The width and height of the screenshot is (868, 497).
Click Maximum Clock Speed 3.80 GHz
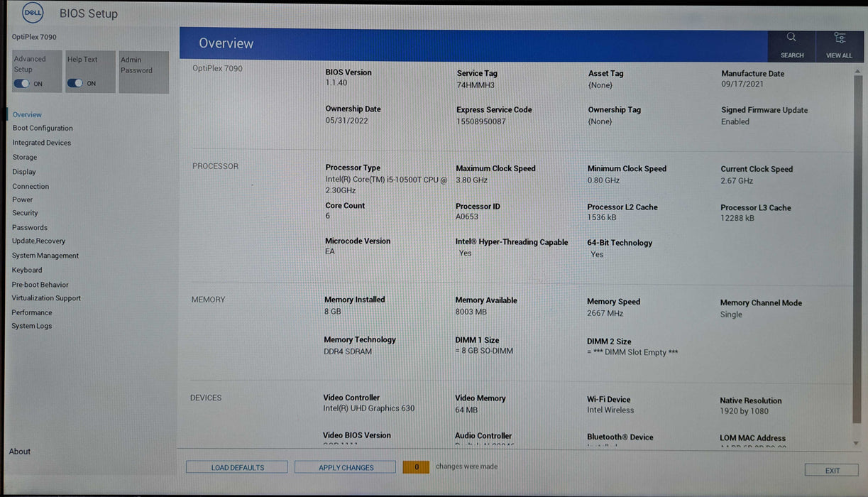(x=471, y=180)
